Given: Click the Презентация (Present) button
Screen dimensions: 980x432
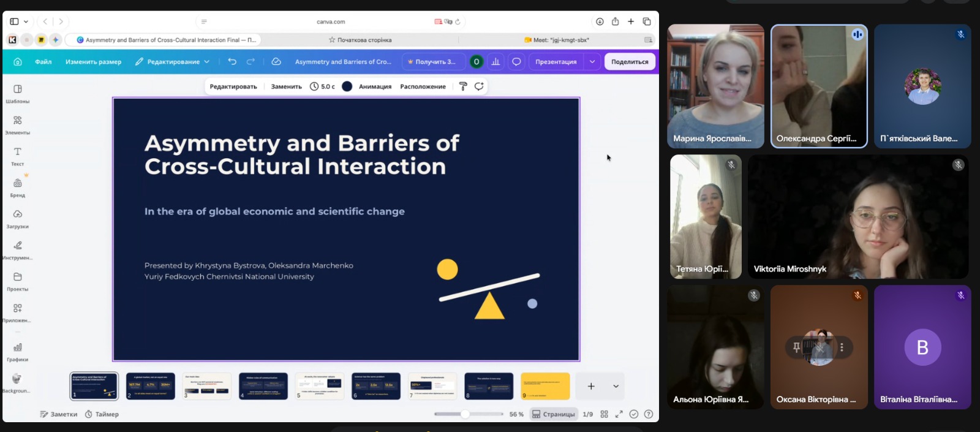Looking at the screenshot, I should [556, 61].
